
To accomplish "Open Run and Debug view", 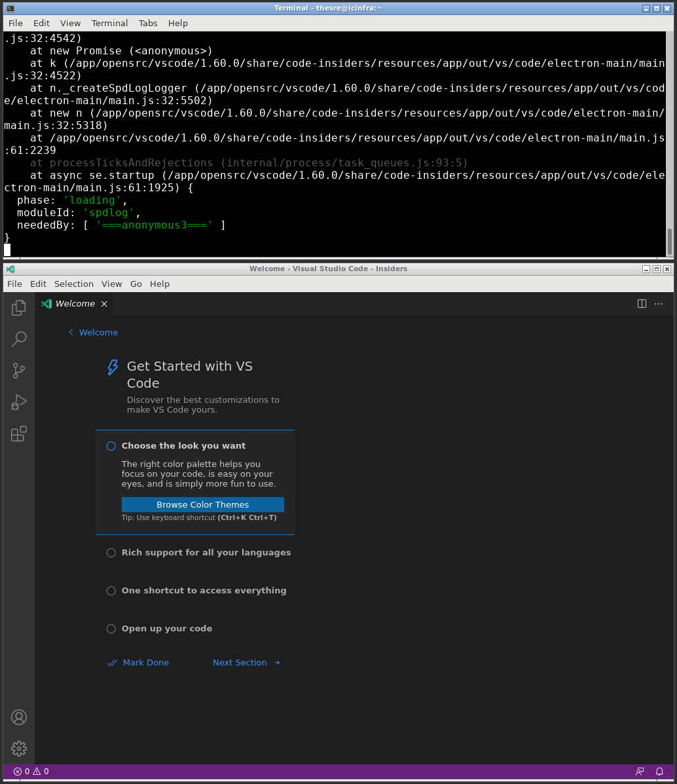I will tap(18, 402).
